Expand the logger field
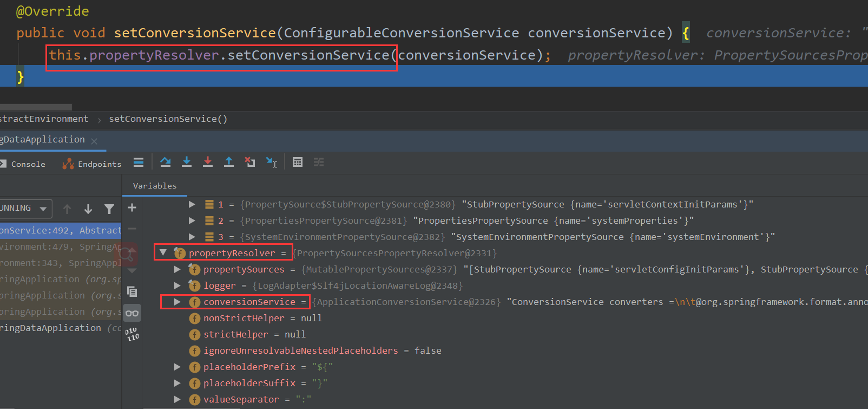868x409 pixels. pos(177,285)
